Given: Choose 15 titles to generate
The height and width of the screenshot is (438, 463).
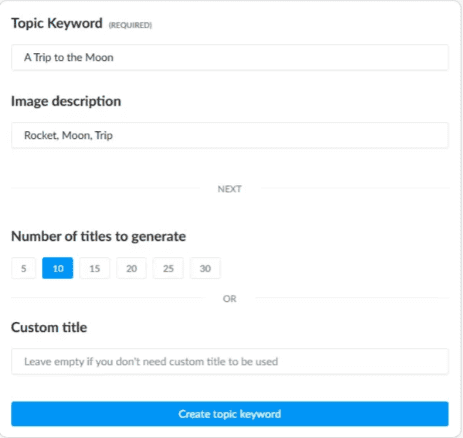Looking at the screenshot, I should [95, 268].
